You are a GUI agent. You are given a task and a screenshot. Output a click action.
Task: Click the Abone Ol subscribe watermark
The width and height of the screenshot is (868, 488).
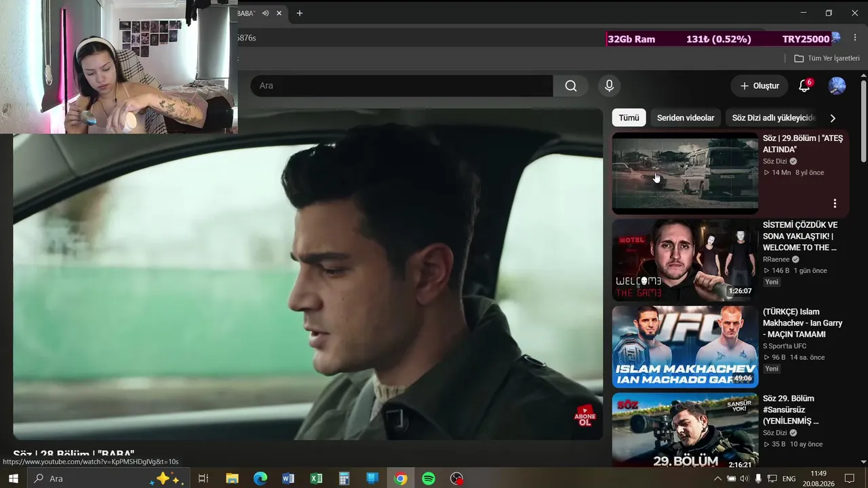[x=585, y=415]
